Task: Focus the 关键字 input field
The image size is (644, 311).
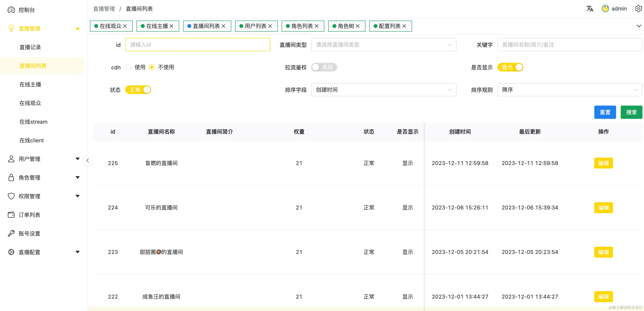Action: 570,45
